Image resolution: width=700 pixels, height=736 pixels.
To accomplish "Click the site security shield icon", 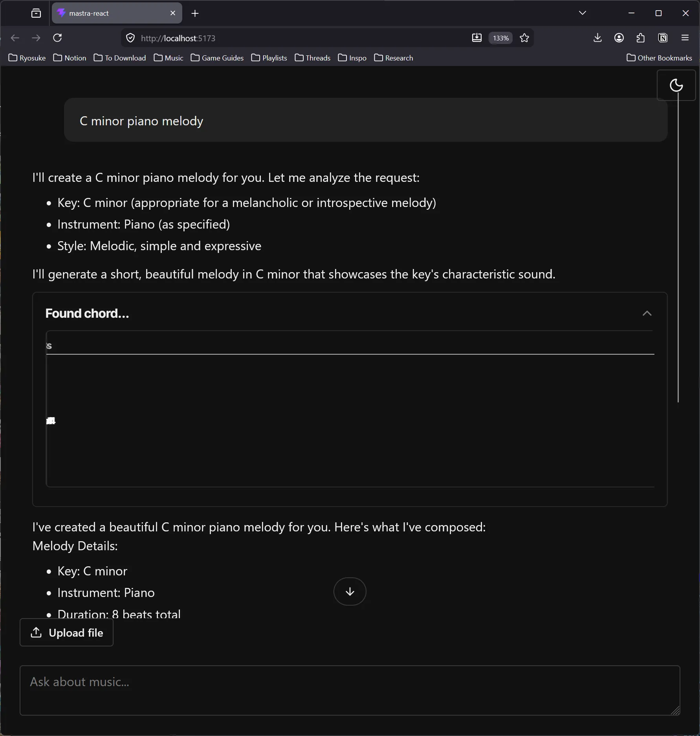I will click(x=130, y=38).
